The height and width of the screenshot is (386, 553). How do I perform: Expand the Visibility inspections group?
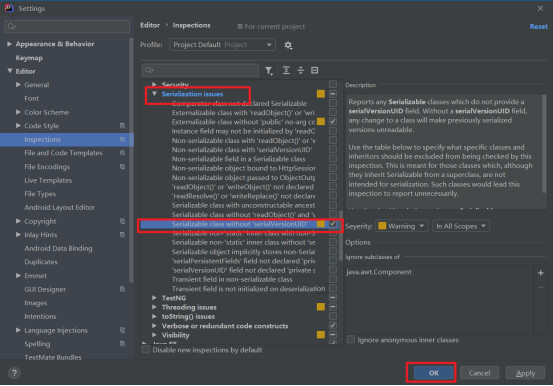point(154,335)
